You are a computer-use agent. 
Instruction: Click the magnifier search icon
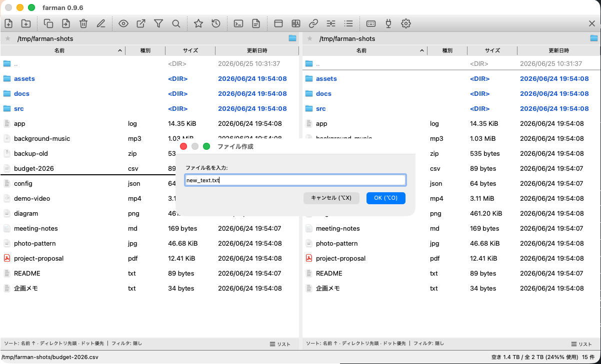176,23
